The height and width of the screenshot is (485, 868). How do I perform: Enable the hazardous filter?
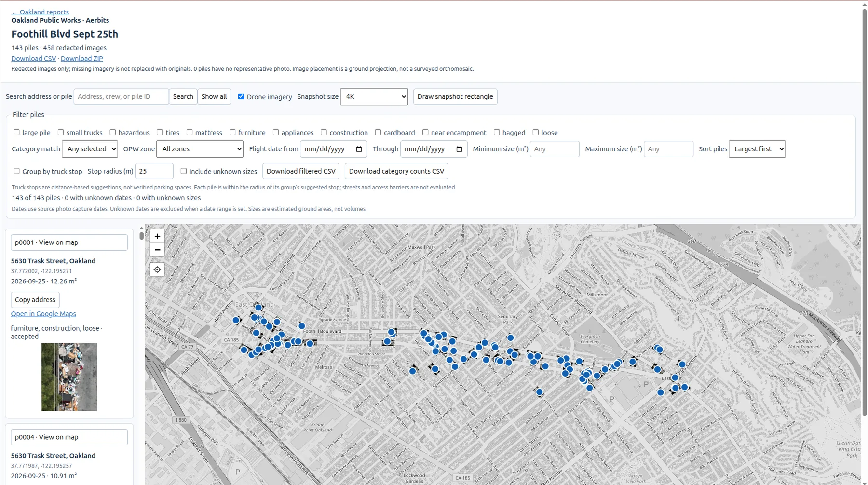113,132
